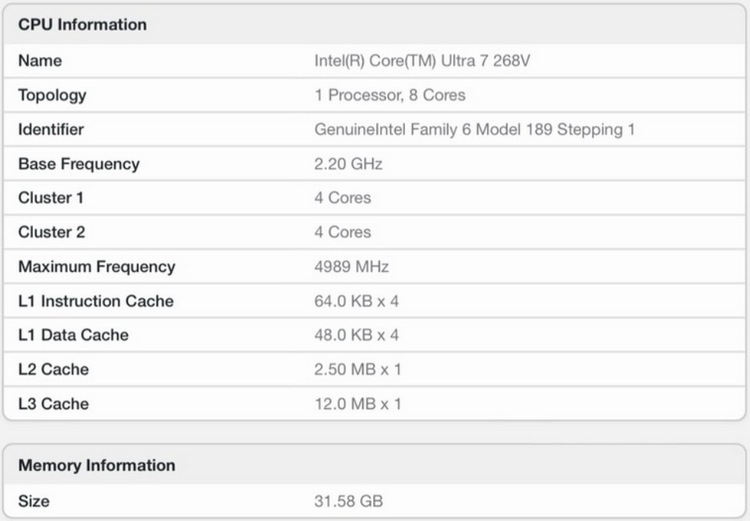
Task: Click the Cluster 1 row label
Action: [x=51, y=198]
